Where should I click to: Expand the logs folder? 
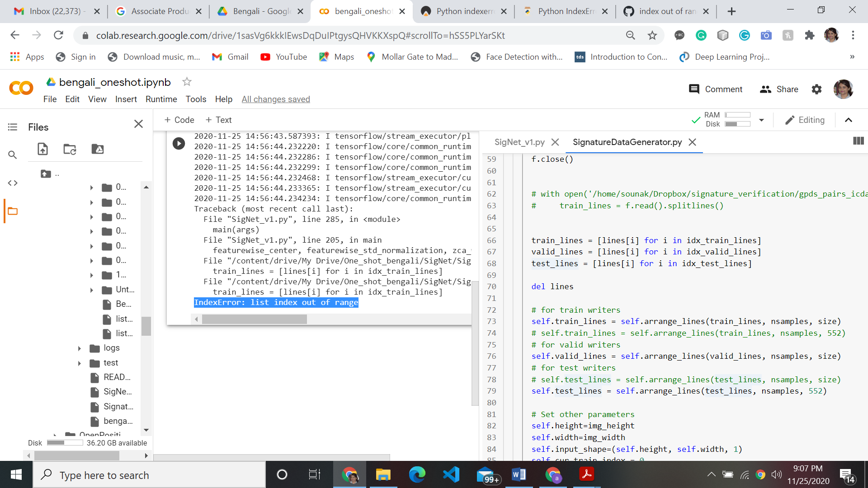80,348
